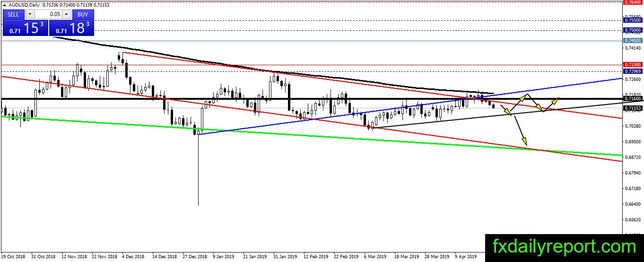Select the current price 0.71153 label
The image size is (644, 262).
[633, 108]
